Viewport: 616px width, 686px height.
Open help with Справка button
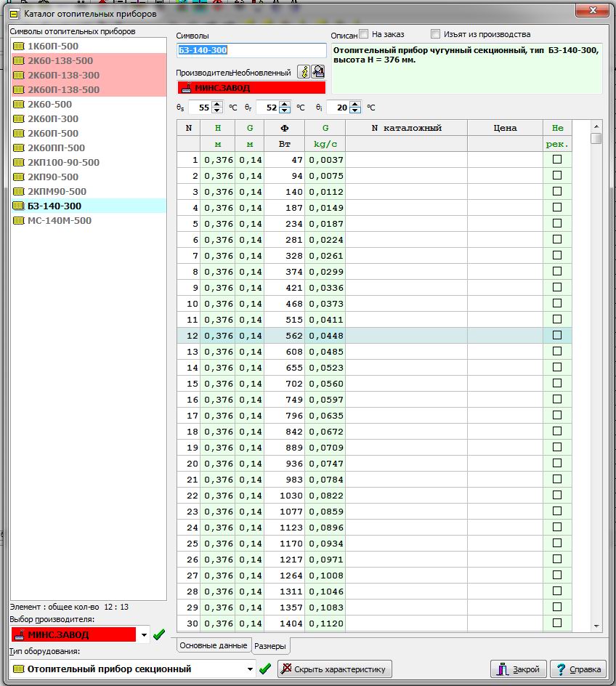coord(578,669)
